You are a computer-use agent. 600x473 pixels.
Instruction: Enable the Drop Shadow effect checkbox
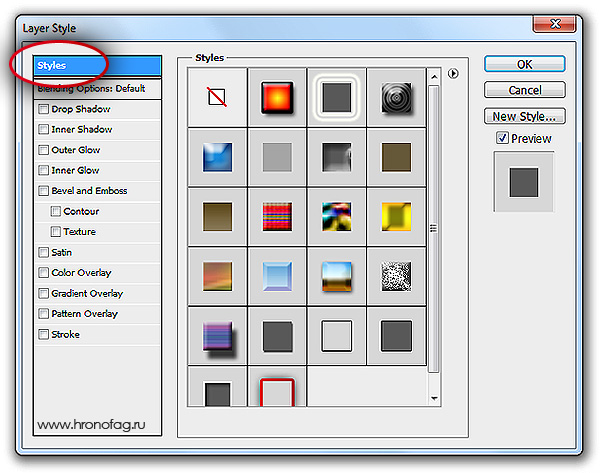click(x=43, y=109)
